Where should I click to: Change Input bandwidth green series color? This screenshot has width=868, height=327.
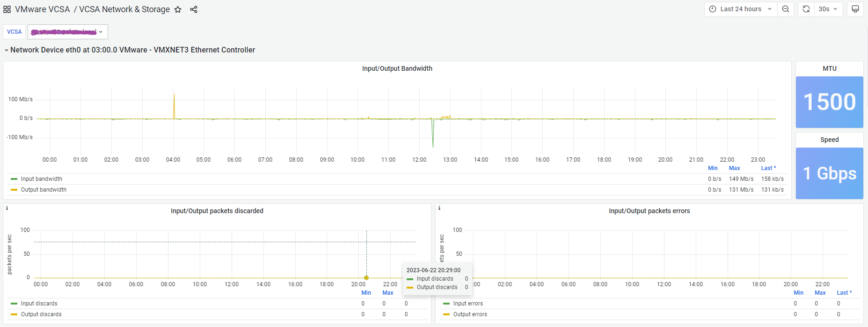tap(14, 179)
